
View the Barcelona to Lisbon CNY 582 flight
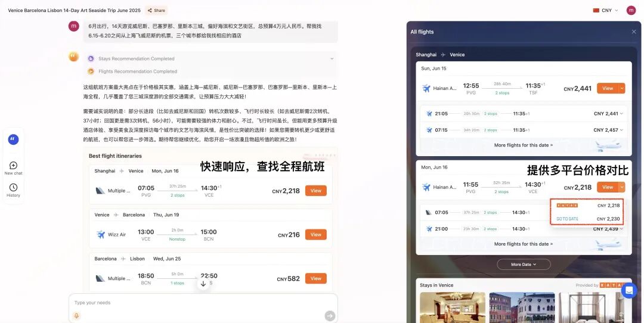[316, 279]
